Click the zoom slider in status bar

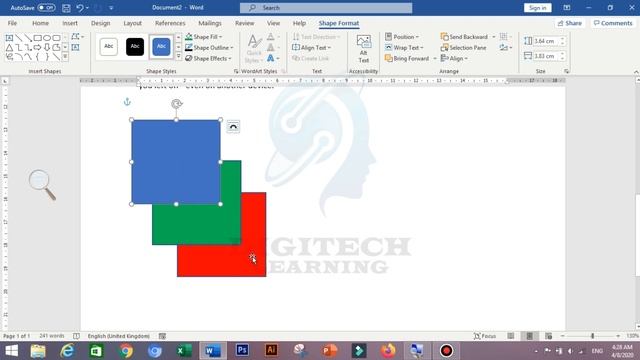point(592,336)
